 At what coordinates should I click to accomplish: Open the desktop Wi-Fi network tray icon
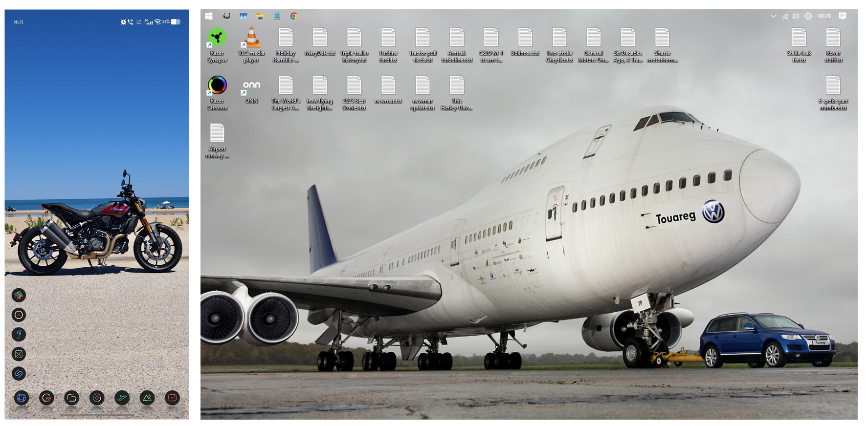pyautogui.click(x=785, y=16)
